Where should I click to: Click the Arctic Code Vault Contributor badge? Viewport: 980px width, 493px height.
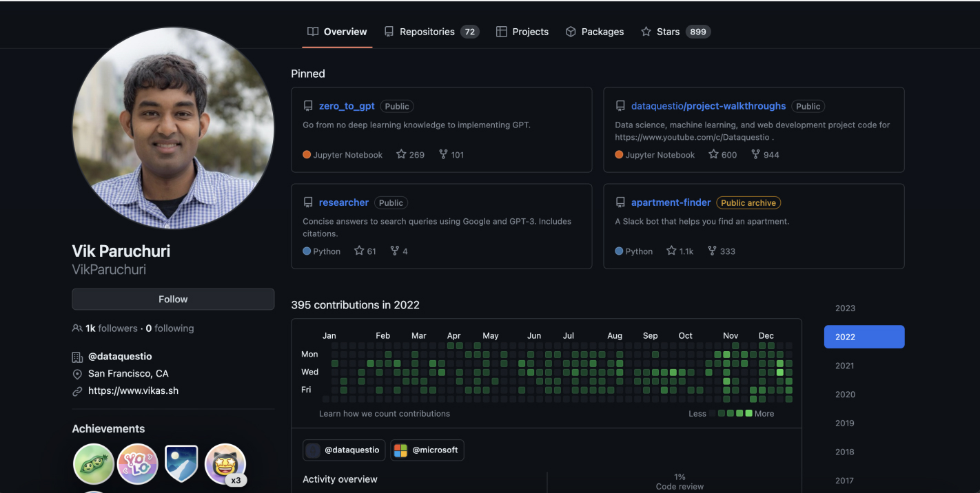tap(181, 464)
